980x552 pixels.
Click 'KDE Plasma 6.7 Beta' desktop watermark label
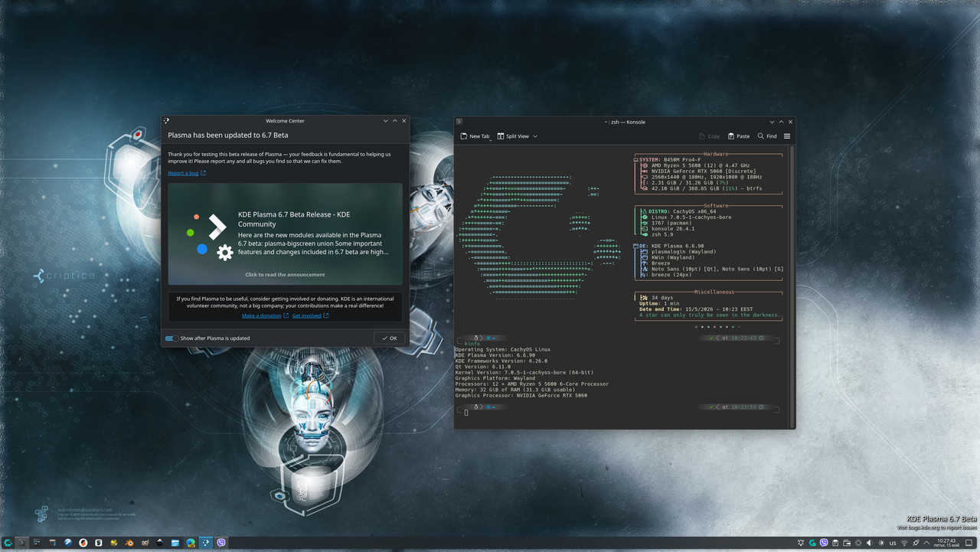[941, 519]
